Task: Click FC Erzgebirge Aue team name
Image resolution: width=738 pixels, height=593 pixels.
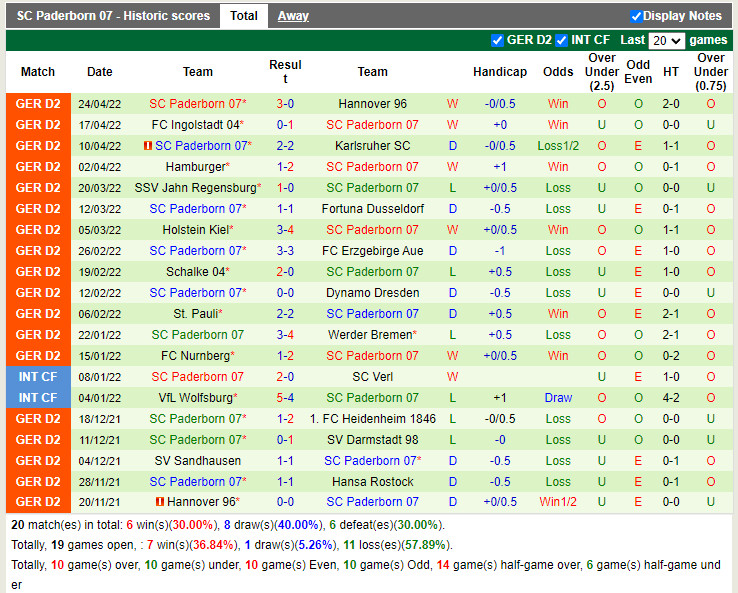Action: click(372, 251)
